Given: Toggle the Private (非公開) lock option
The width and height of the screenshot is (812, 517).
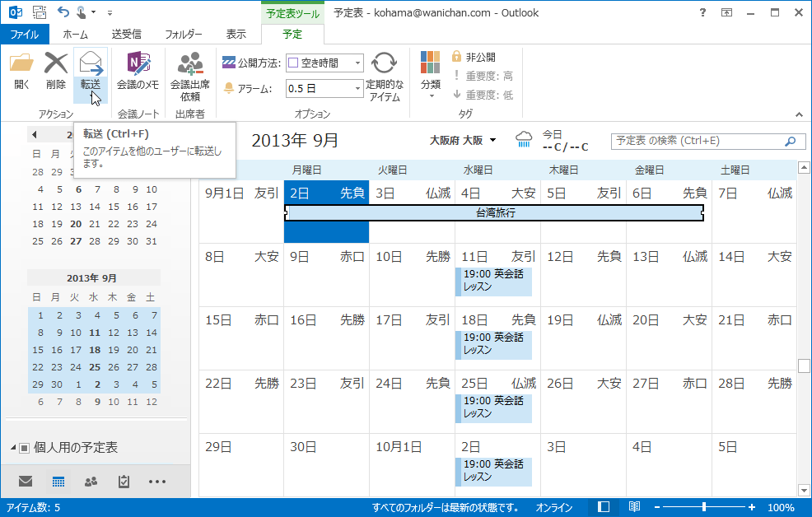Looking at the screenshot, I should tap(474, 57).
